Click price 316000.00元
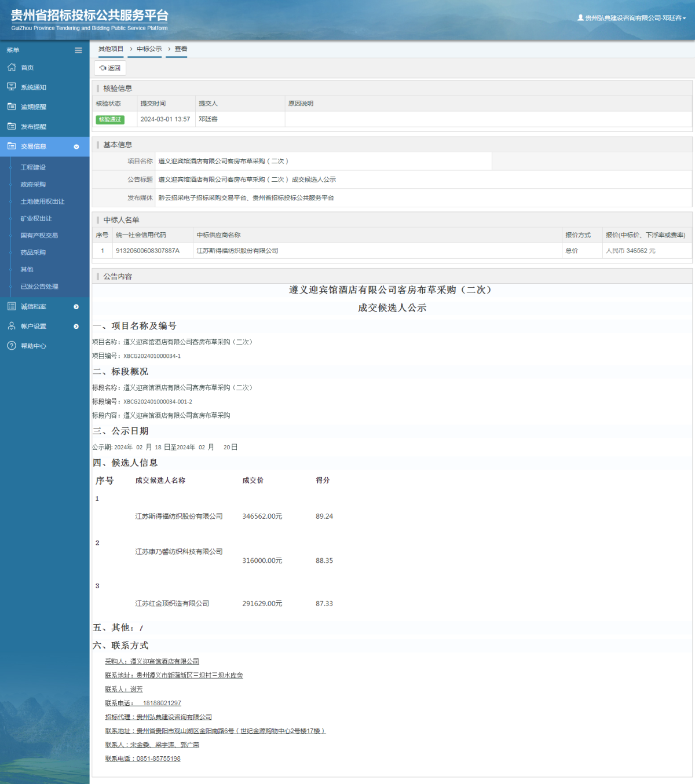 [262, 560]
